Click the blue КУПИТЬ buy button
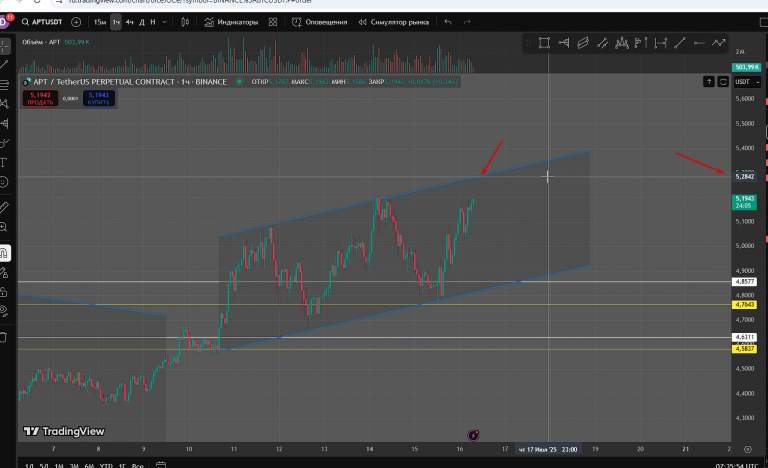This screenshot has width=768, height=468. [x=99, y=99]
